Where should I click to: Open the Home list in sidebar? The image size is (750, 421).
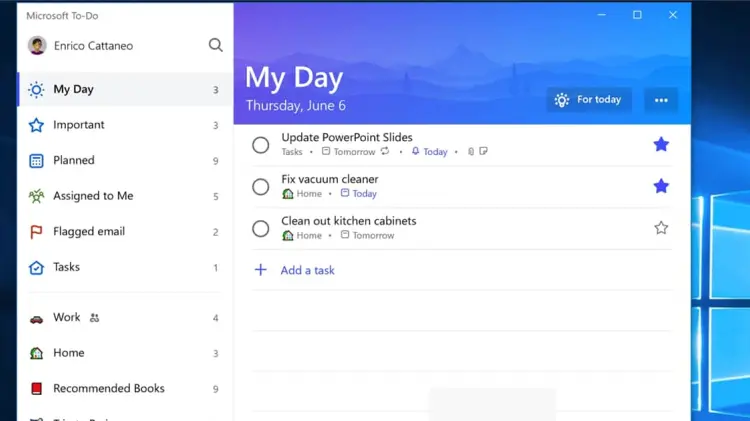click(x=68, y=353)
